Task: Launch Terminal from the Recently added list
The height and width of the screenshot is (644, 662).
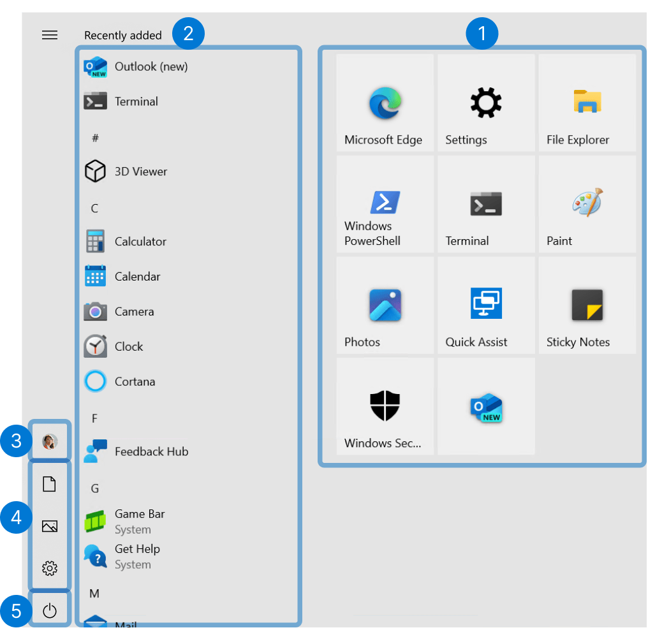Action: point(188,101)
